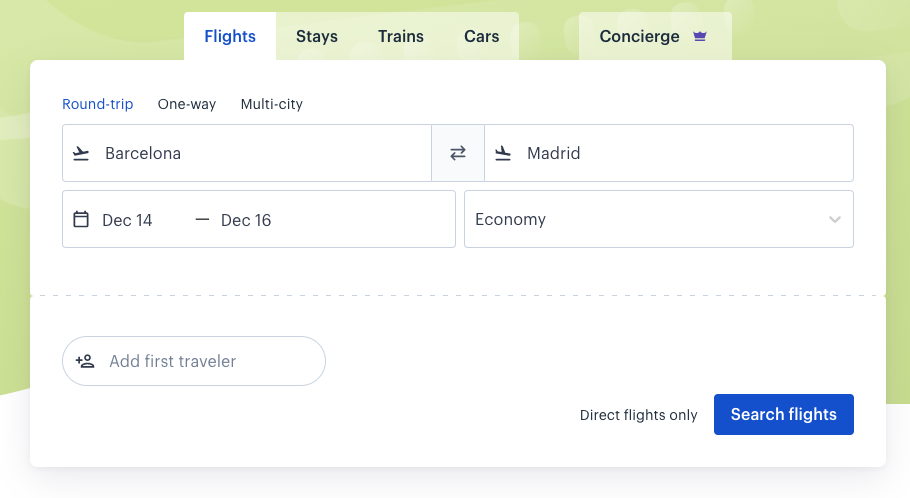This screenshot has width=910, height=498.
Task: Open the Economy cabin class dropdown
Action: coord(659,219)
